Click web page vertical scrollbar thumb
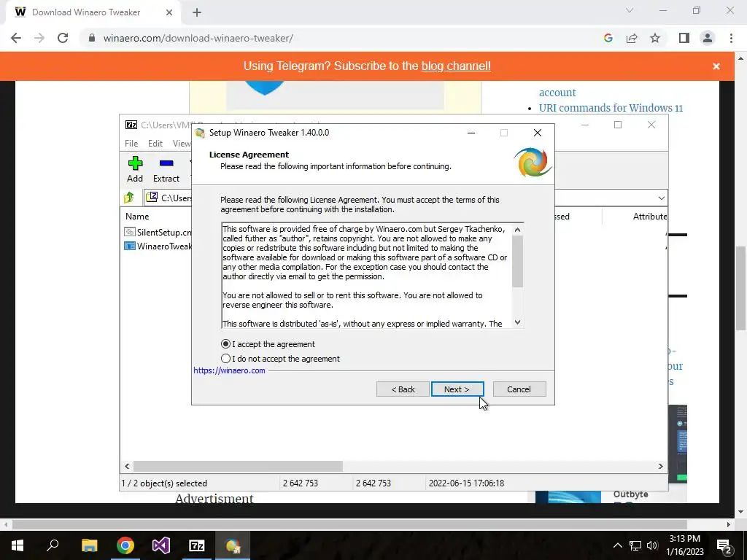This screenshot has width=747, height=560. [x=741, y=287]
